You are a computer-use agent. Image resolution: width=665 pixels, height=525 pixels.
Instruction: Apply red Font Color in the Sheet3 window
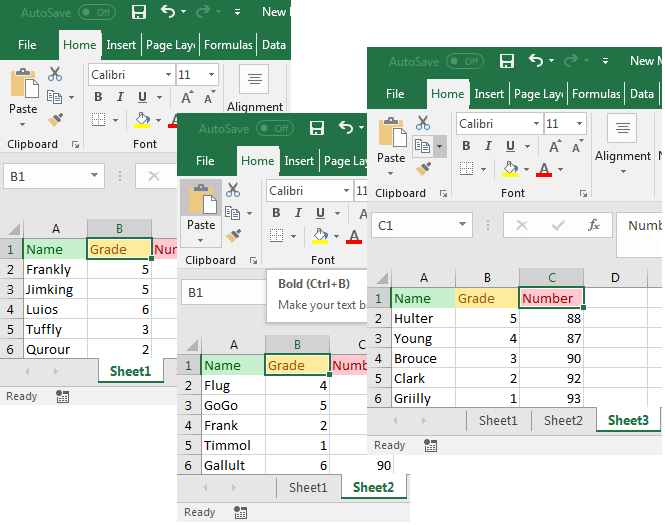coord(544,169)
